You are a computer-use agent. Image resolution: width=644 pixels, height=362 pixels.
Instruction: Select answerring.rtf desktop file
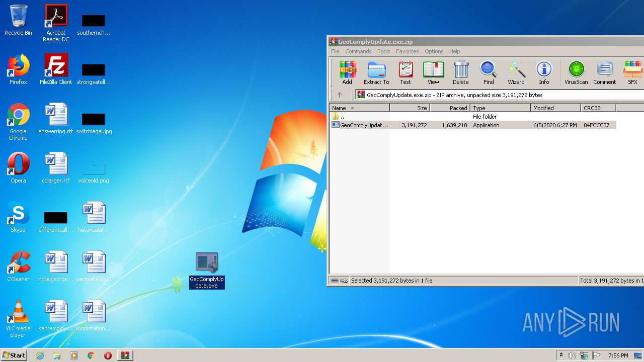pos(56,119)
